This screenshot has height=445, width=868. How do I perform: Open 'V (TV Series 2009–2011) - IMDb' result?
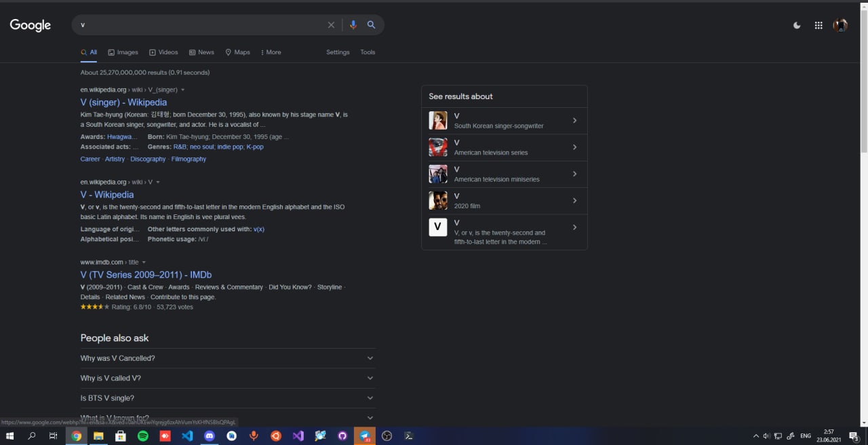tap(146, 275)
